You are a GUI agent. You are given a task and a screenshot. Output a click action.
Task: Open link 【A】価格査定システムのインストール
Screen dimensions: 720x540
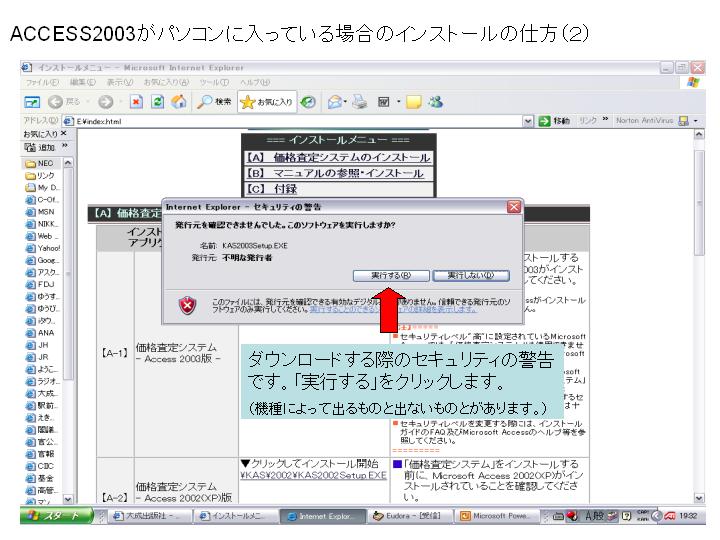[x=339, y=158]
